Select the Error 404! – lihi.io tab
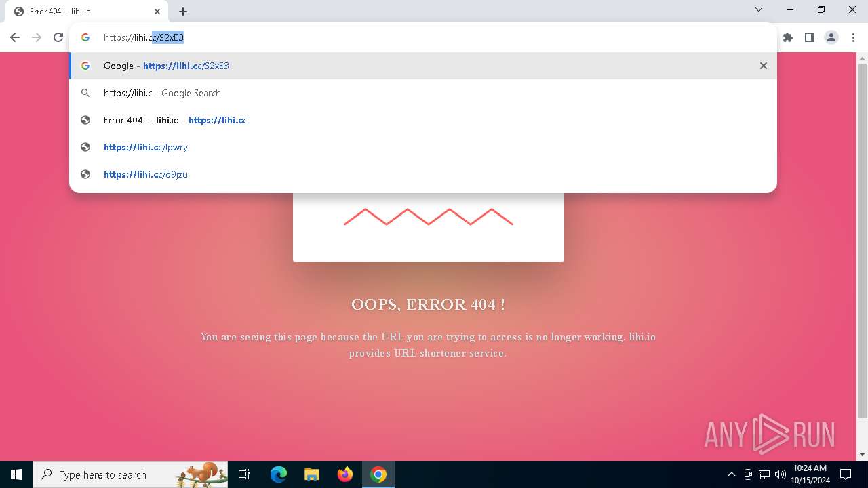The width and height of the screenshot is (868, 488). [85, 12]
